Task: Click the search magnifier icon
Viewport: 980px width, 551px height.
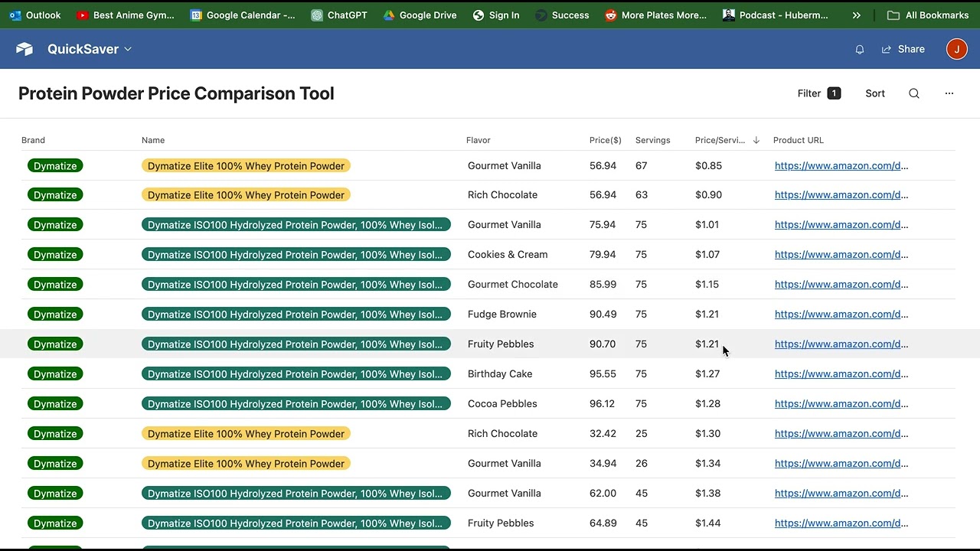Action: pos(914,93)
